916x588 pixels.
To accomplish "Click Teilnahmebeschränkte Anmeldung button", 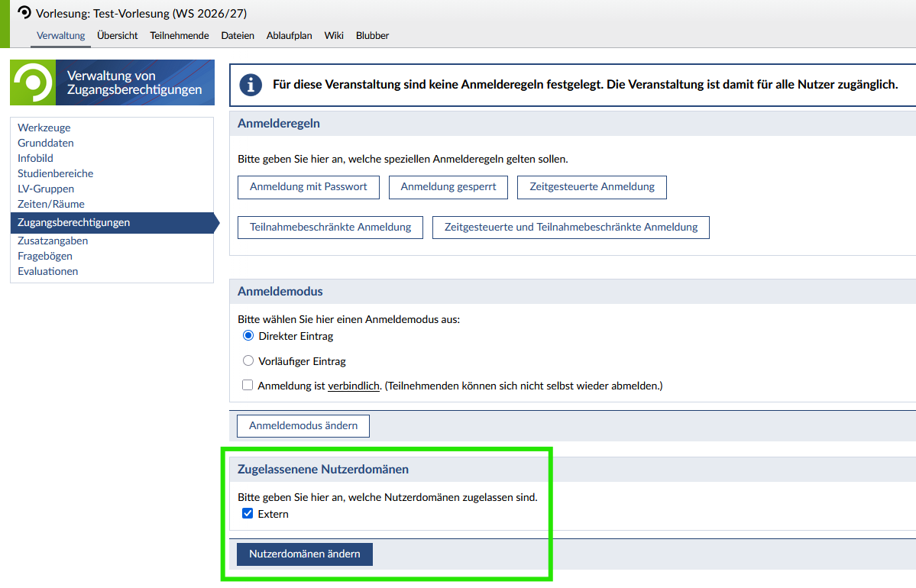I will (x=330, y=228).
